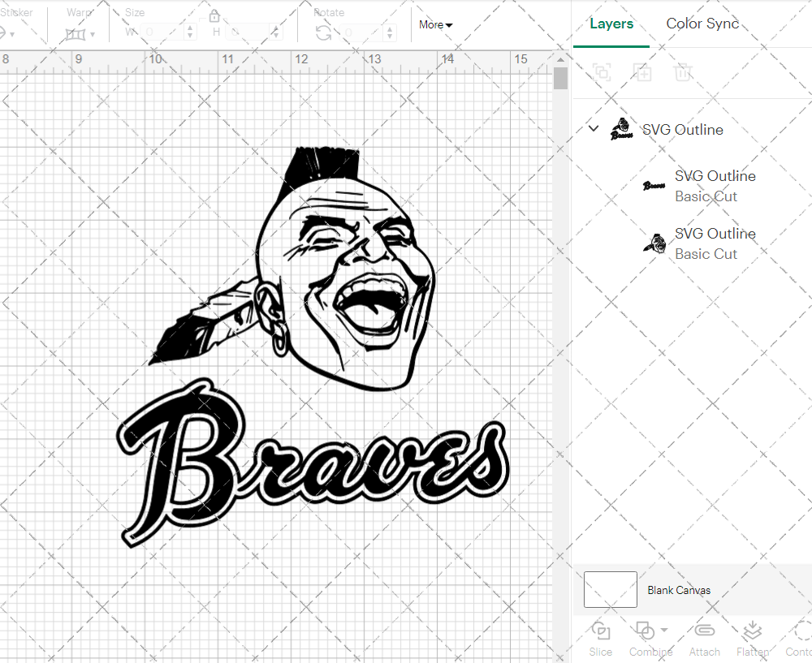The height and width of the screenshot is (663, 812).
Task: Click the delete layer trash icon
Action: tap(683, 72)
